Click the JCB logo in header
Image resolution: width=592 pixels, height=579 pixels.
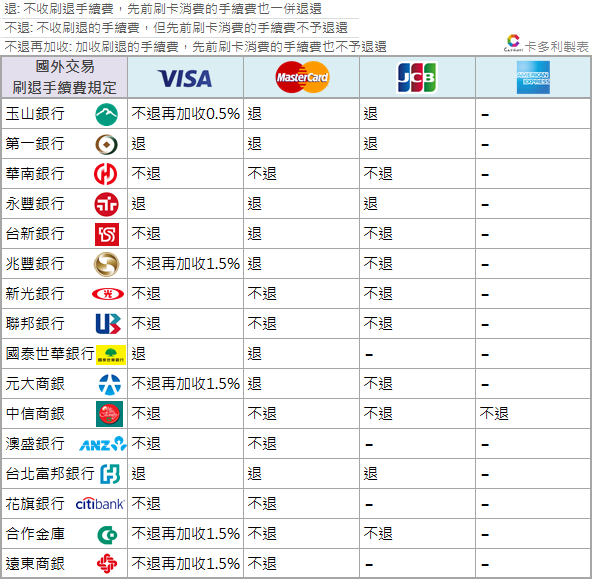click(417, 77)
